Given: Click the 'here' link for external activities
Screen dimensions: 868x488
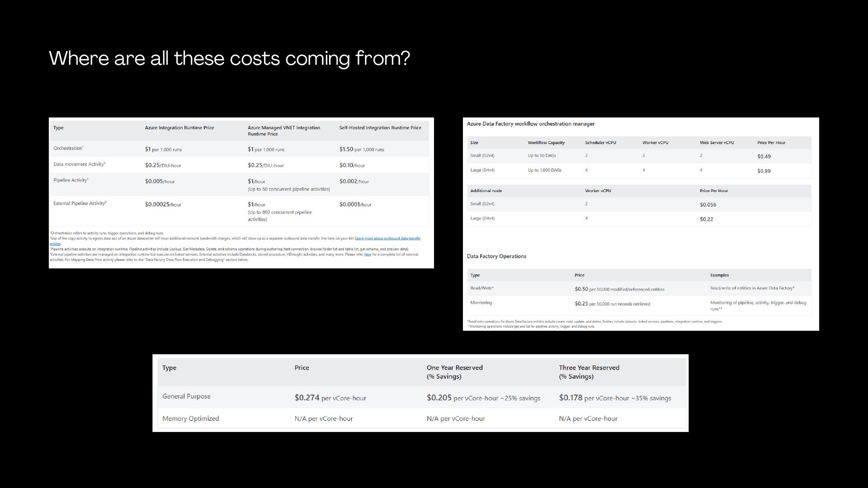Looking at the screenshot, I should (368, 254).
